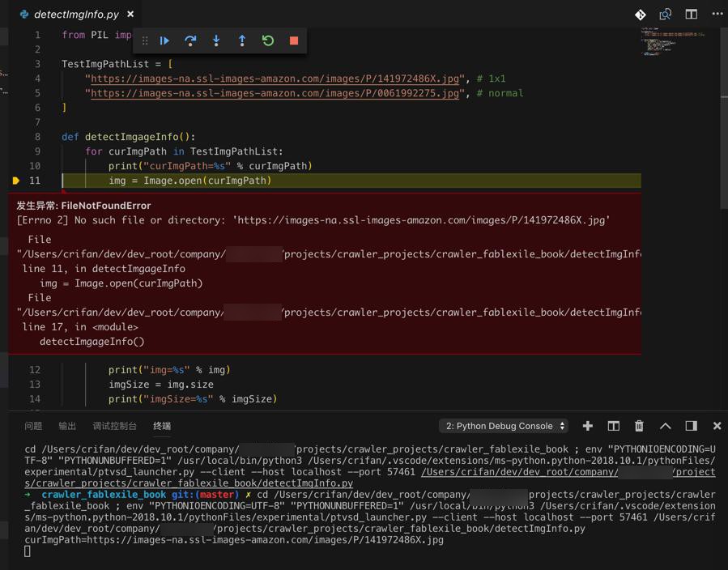
Task: Kill the terminal with the trash icon
Action: [x=639, y=426]
